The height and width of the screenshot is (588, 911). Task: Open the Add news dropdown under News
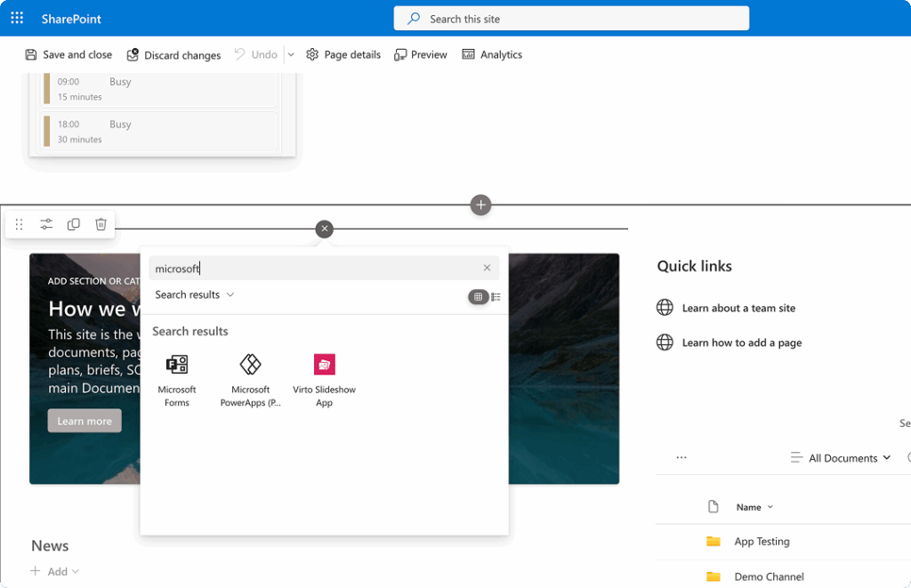(x=54, y=571)
